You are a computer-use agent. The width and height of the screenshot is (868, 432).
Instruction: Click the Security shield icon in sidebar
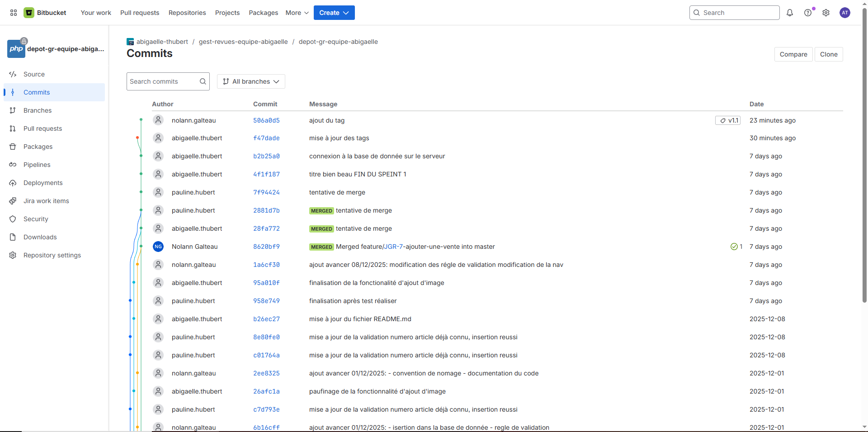click(13, 219)
